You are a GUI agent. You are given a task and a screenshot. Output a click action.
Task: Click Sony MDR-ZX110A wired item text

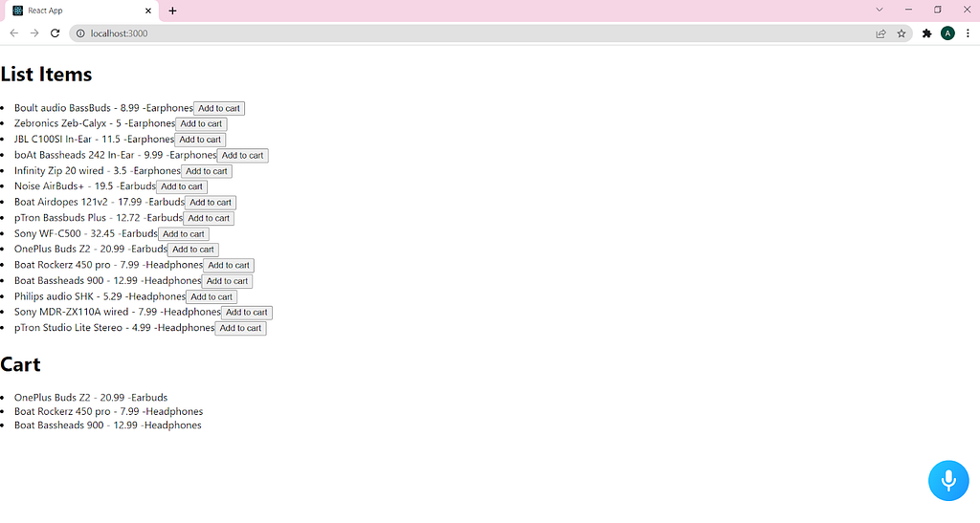click(118, 312)
